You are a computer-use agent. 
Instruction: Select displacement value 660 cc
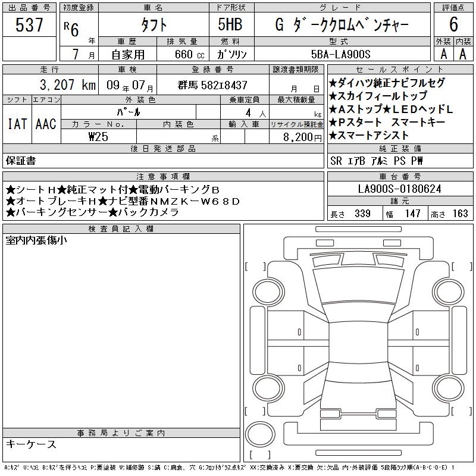[x=189, y=54]
